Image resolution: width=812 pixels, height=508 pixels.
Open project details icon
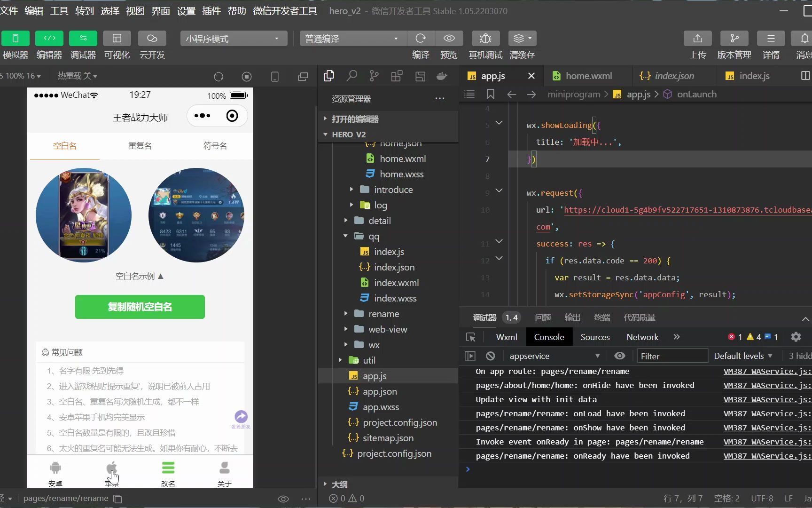point(771,38)
